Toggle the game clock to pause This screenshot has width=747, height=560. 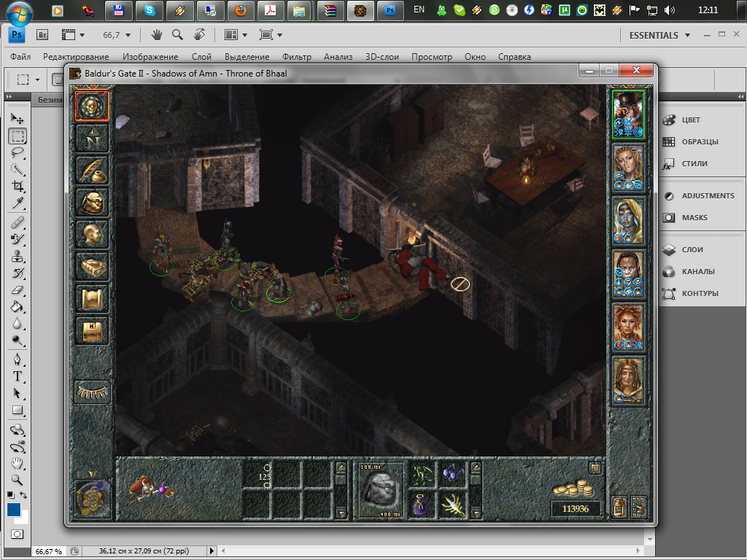click(92, 498)
